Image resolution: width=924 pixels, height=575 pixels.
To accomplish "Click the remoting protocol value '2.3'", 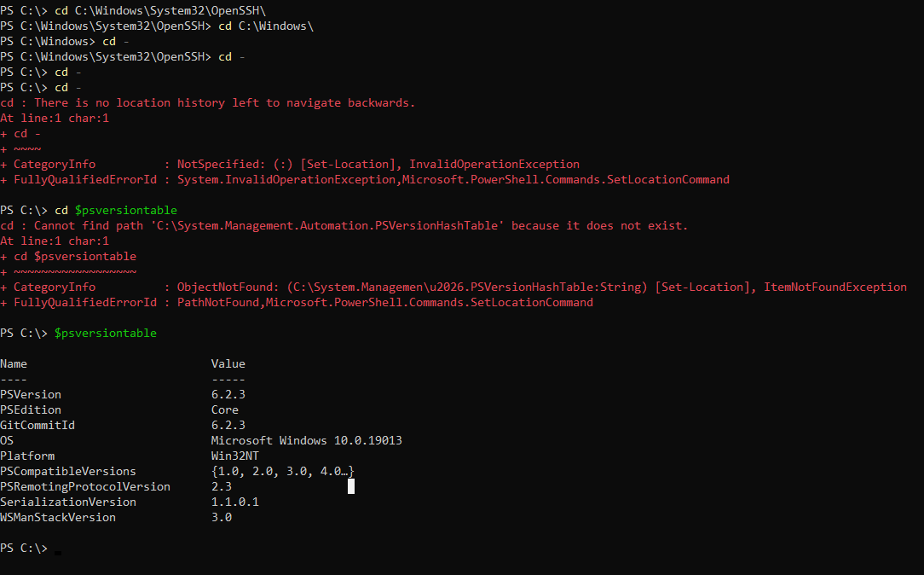I will [221, 486].
